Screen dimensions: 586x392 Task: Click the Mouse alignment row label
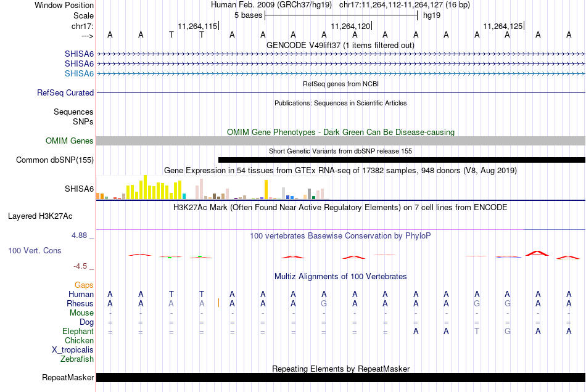(81, 313)
